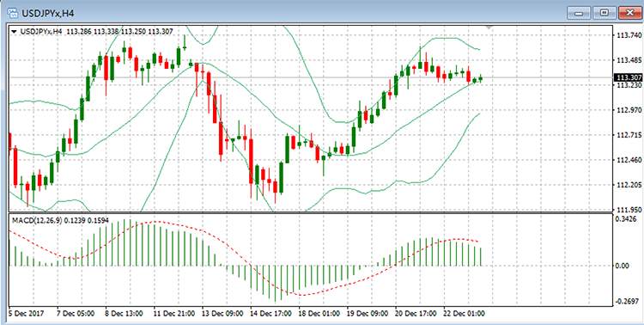Click the 20 Dec 17:00 time label
Screen dimensions: 644x325
coord(416,314)
